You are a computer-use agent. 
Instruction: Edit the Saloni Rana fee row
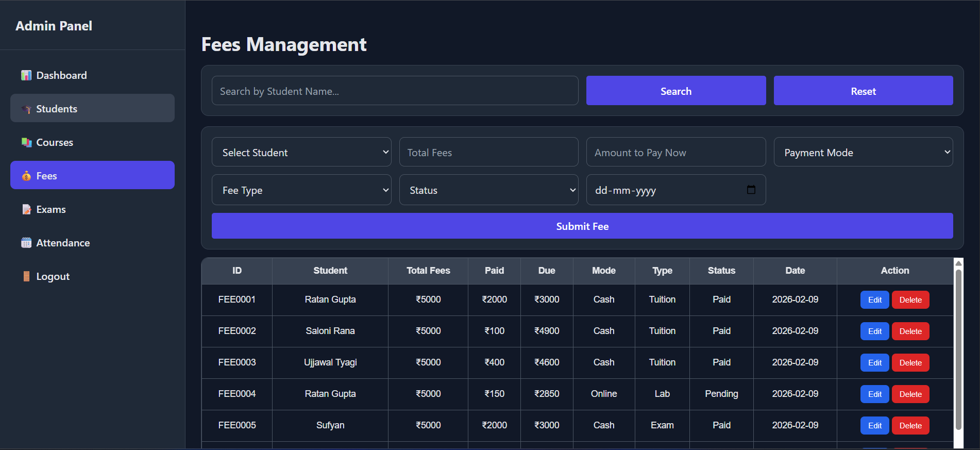875,331
